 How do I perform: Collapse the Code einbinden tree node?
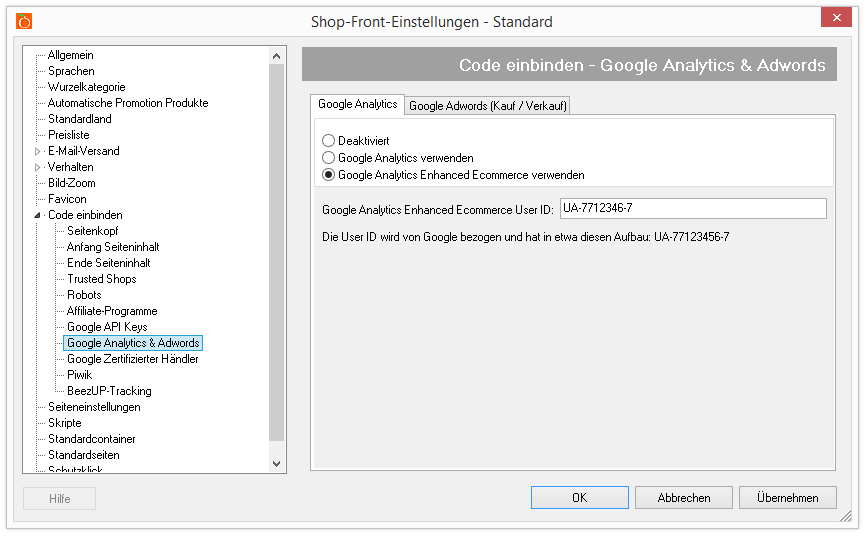39,215
